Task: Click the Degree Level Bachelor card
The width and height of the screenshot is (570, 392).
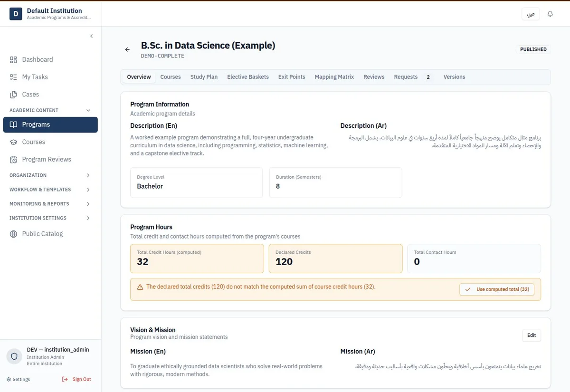Action: click(196, 182)
